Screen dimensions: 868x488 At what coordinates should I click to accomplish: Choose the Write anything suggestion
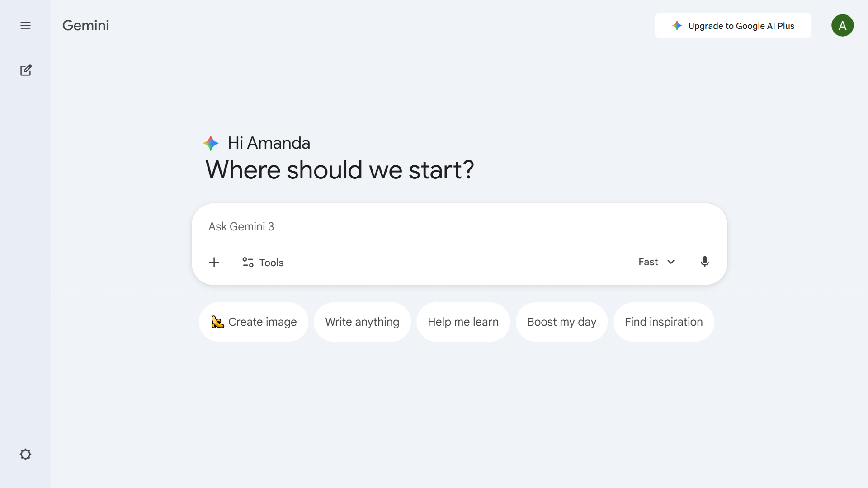click(362, 322)
